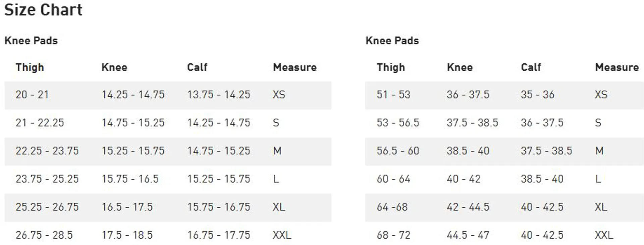Click the 16.5 - 17.5 knee value
Screen dimensions: 644x245
point(127,207)
